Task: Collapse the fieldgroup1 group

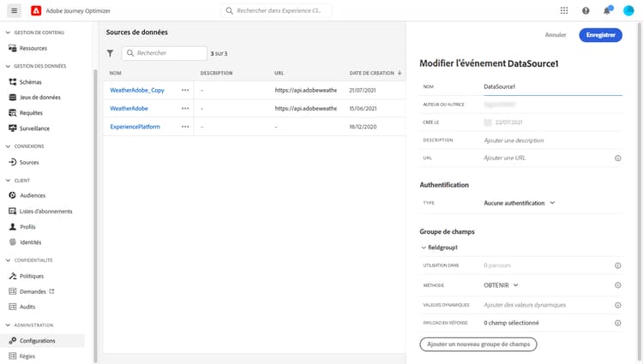Action: (424, 248)
